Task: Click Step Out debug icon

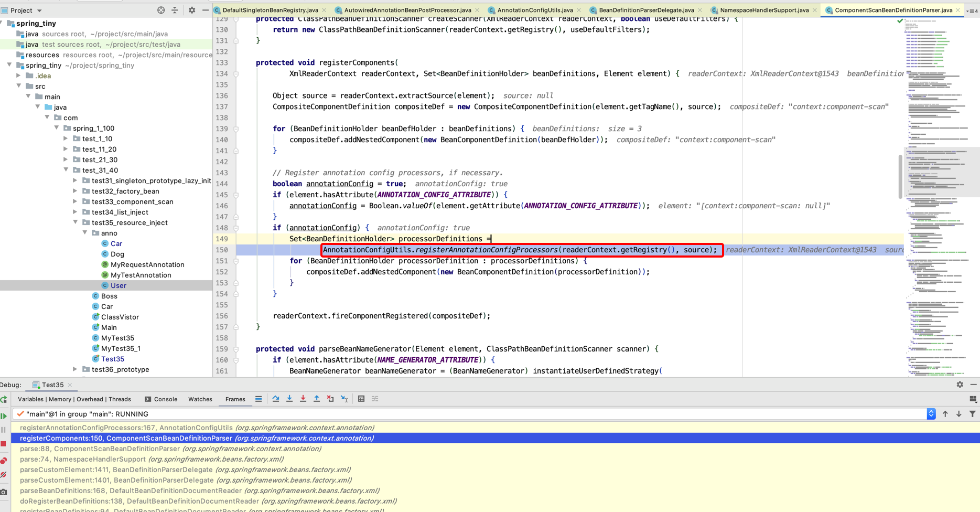Action: tap(317, 399)
